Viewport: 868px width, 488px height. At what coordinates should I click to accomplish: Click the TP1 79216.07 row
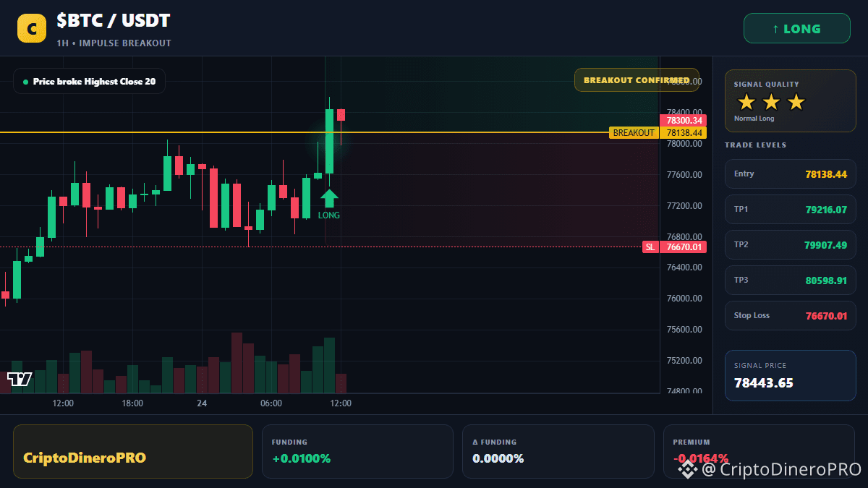coord(790,210)
